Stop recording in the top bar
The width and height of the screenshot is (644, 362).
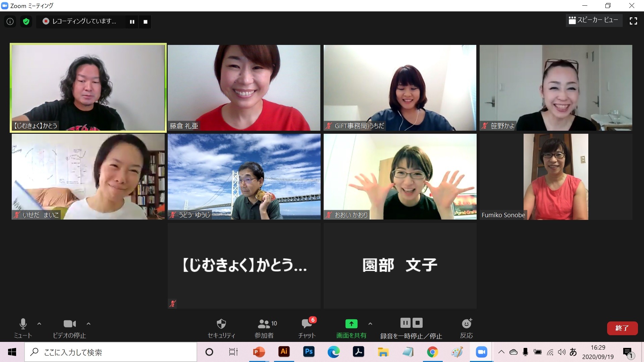[x=146, y=22]
